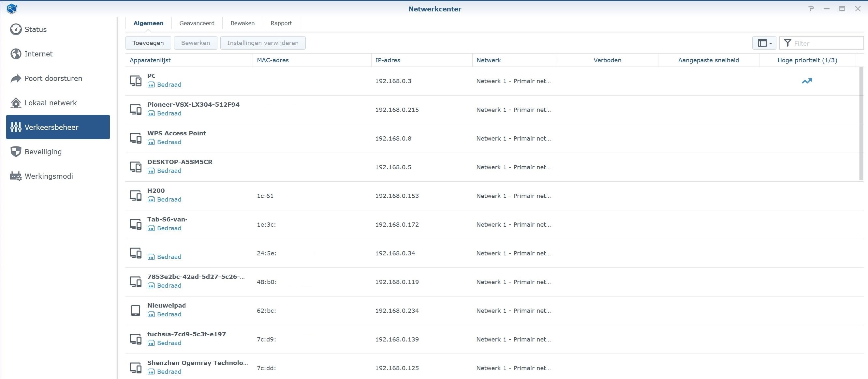Select device name DESKTOP-A5SM5CR
This screenshot has width=868, height=379.
180,162
